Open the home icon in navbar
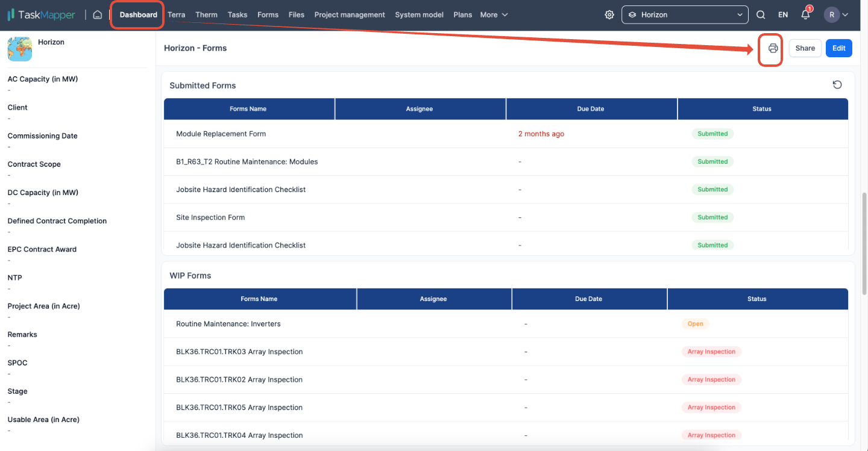This screenshot has width=868, height=451. click(x=97, y=14)
